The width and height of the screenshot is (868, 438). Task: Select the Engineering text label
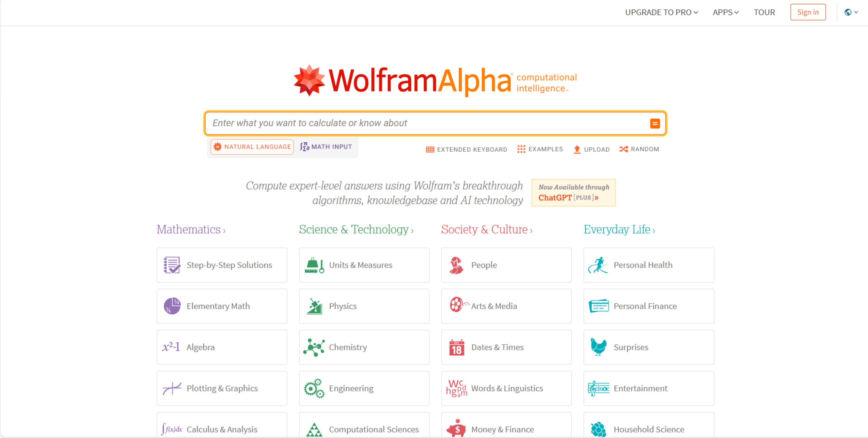(351, 388)
